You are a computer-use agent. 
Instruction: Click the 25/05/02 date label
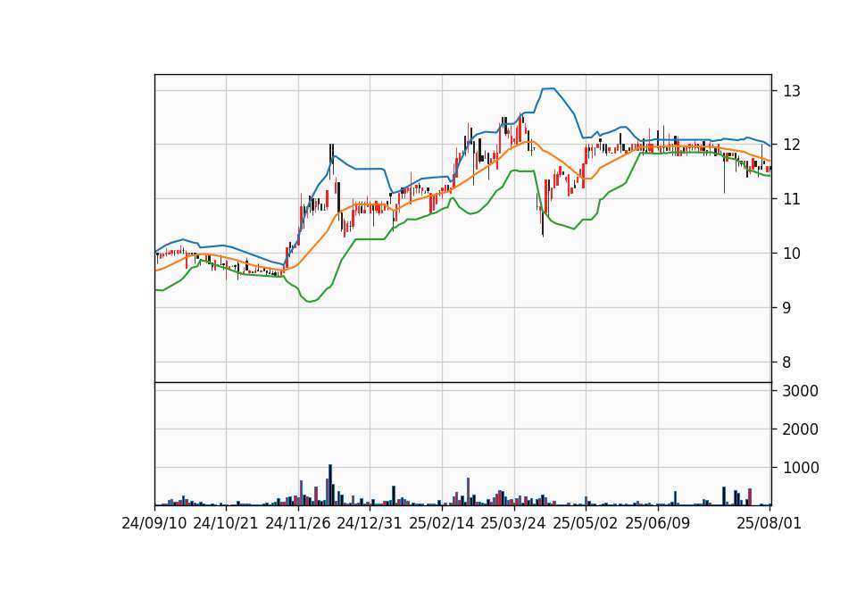tap(586, 523)
